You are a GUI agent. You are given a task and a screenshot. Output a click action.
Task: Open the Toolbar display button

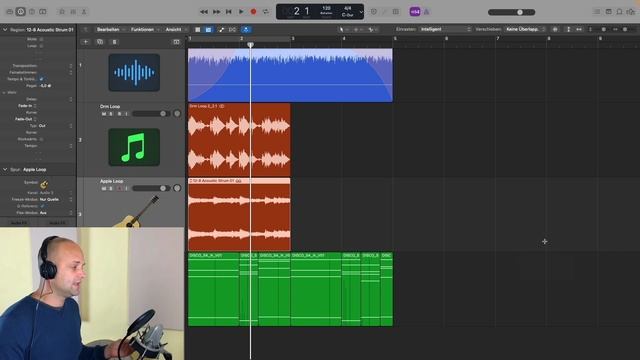[43, 12]
